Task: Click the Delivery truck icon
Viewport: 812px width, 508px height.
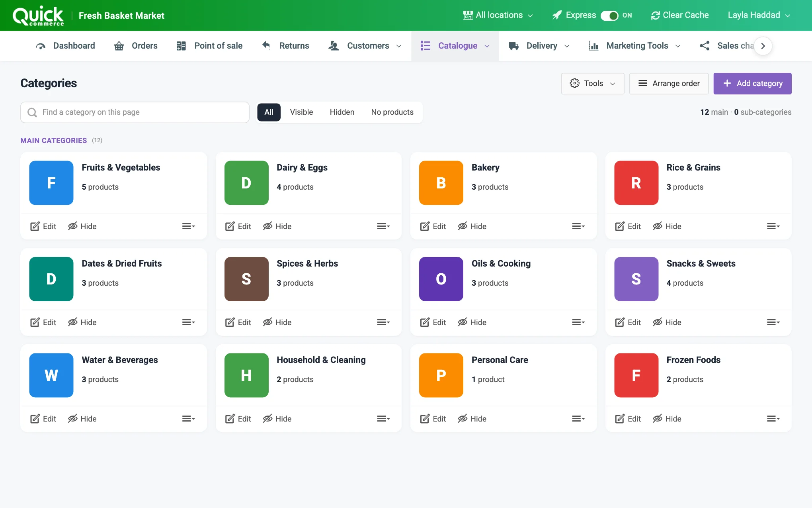Action: click(x=513, y=46)
